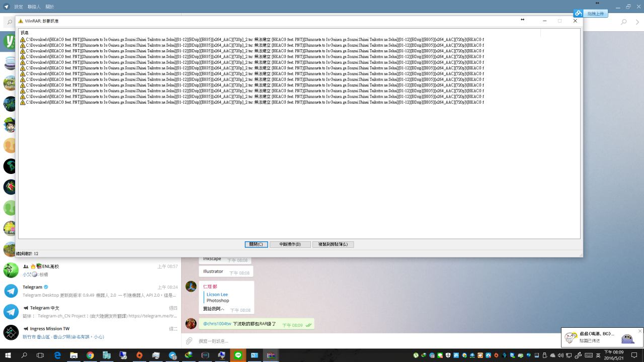Open Google Chrome from the taskbar
This screenshot has width=644, height=362.
point(90,355)
